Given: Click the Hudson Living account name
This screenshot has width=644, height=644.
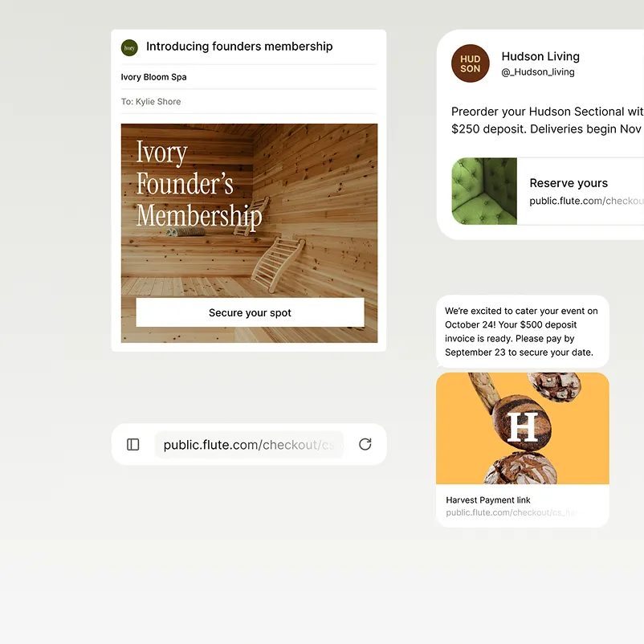Looking at the screenshot, I should coord(540,56).
